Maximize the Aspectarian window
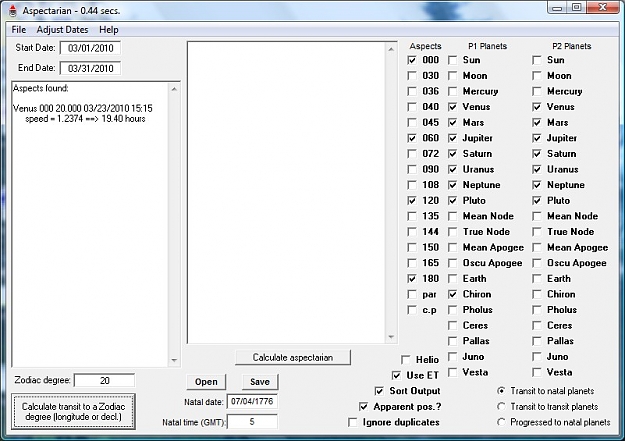The image size is (625, 441). [576, 8]
